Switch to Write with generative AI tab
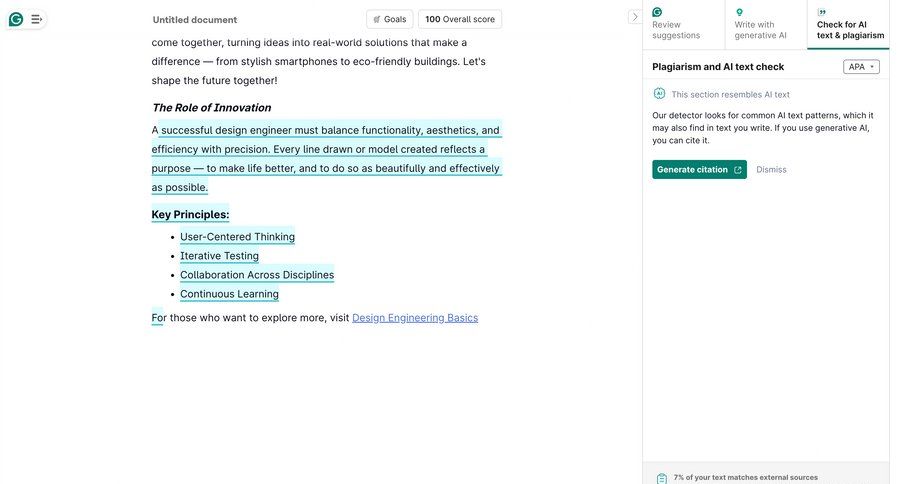The height and width of the screenshot is (484, 900). click(x=765, y=24)
